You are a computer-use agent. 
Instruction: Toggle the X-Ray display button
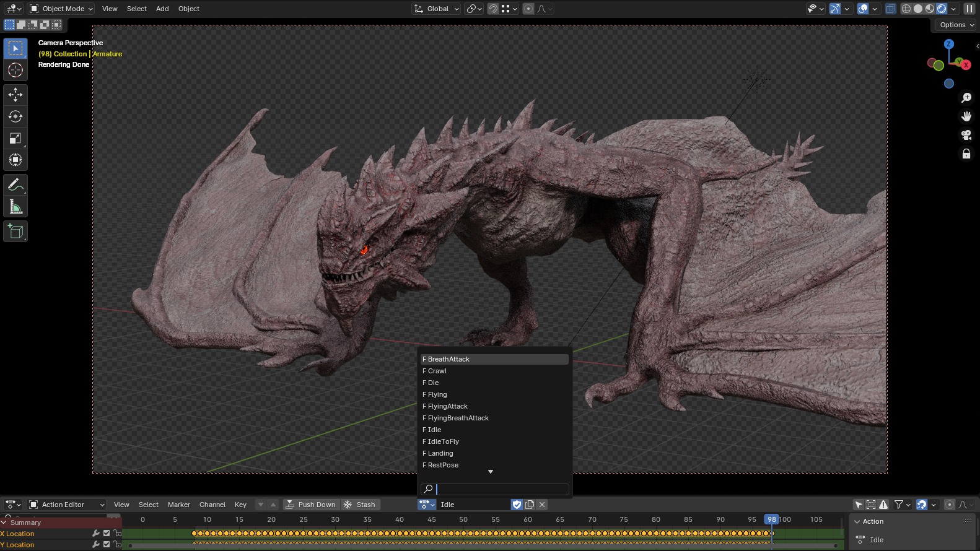[891, 9]
